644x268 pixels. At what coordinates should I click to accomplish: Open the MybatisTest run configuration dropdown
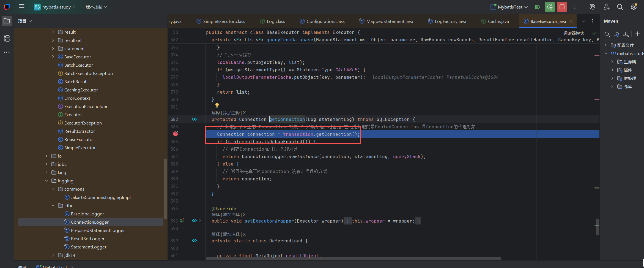click(509, 7)
